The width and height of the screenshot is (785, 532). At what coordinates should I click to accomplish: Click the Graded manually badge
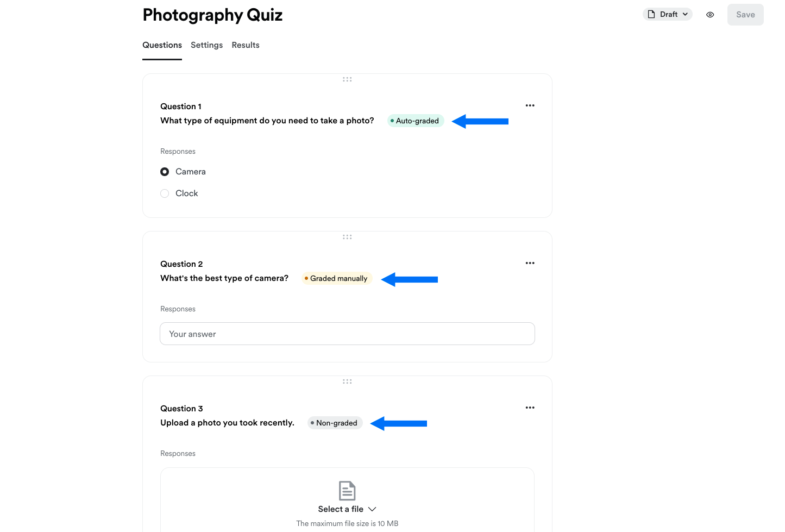337,278
